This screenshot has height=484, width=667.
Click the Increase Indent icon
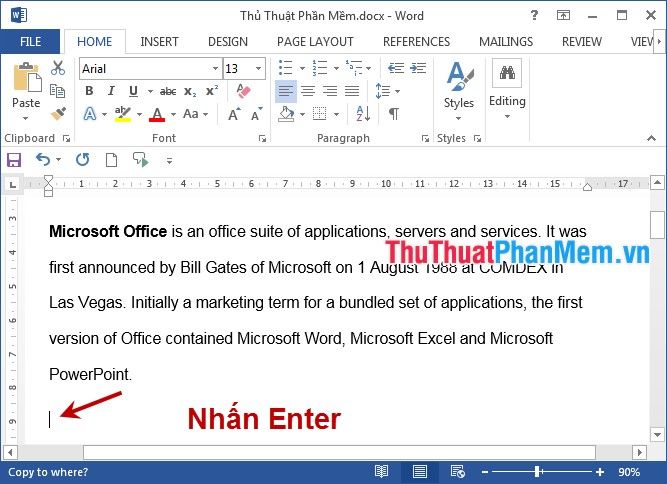click(x=417, y=68)
